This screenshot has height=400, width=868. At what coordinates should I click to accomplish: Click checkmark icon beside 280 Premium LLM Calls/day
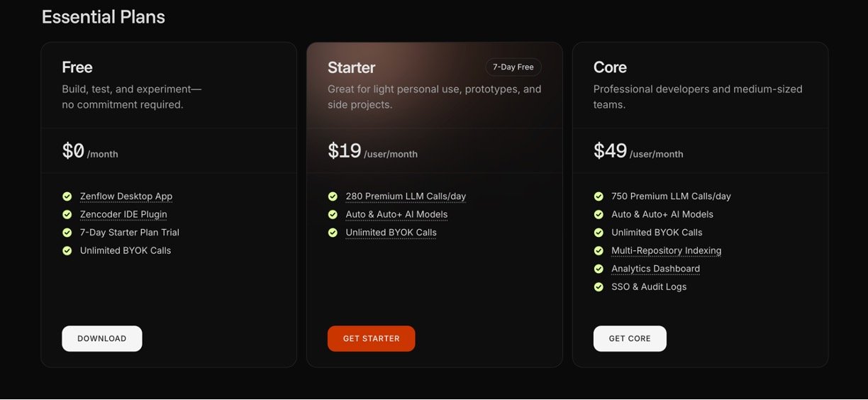333,196
